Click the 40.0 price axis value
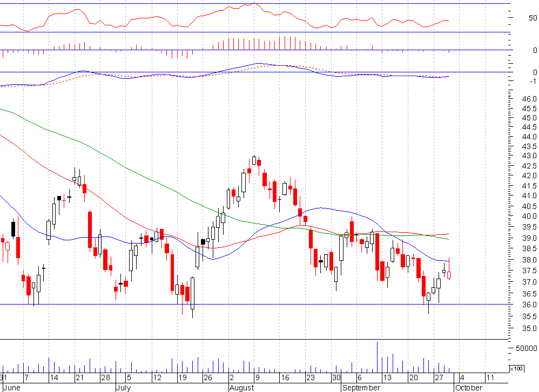539x392 pixels. tap(529, 216)
